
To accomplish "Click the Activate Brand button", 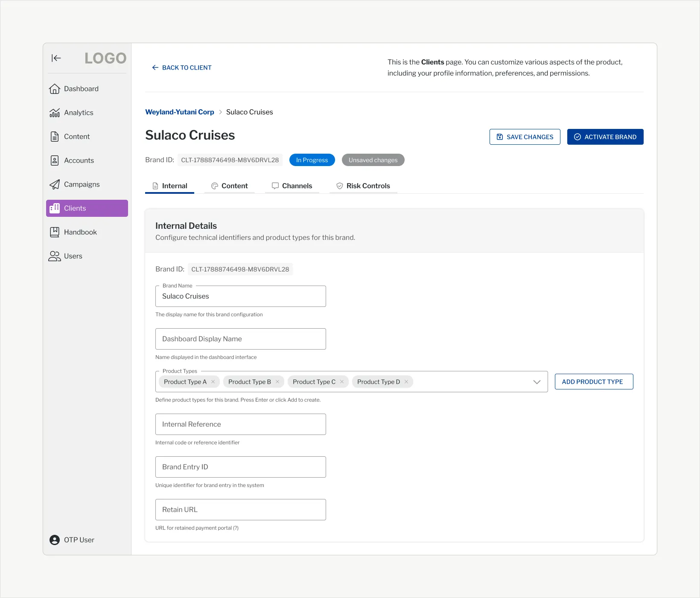I will tap(605, 137).
